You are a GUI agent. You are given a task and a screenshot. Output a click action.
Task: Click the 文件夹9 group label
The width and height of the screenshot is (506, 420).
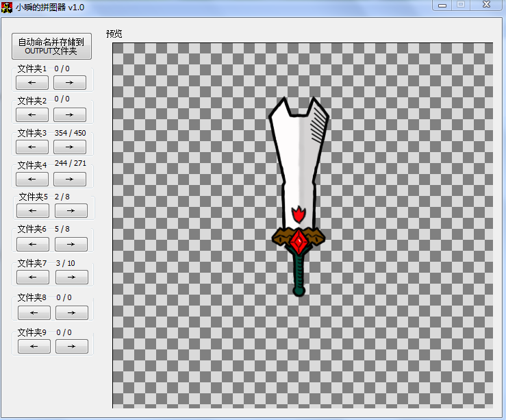[32, 332]
